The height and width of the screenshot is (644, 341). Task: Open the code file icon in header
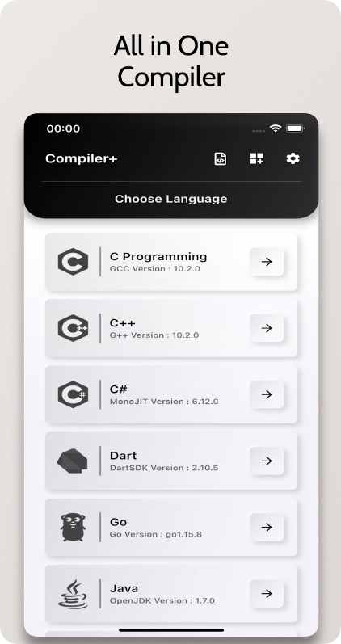coord(221,158)
